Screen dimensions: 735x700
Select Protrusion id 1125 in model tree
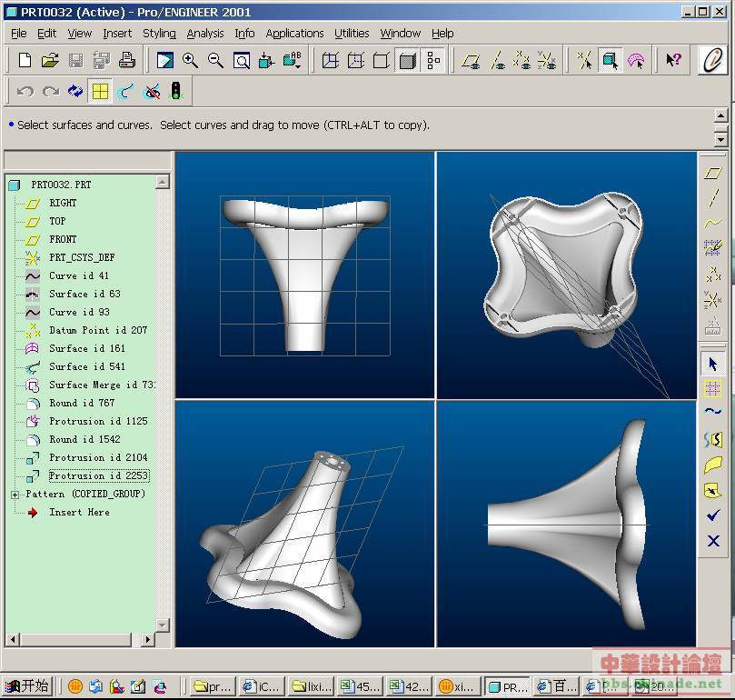pyautogui.click(x=97, y=421)
